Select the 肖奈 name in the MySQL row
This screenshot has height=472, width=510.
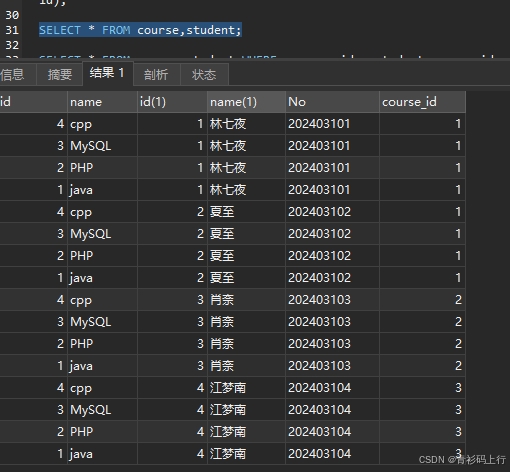tap(246, 322)
